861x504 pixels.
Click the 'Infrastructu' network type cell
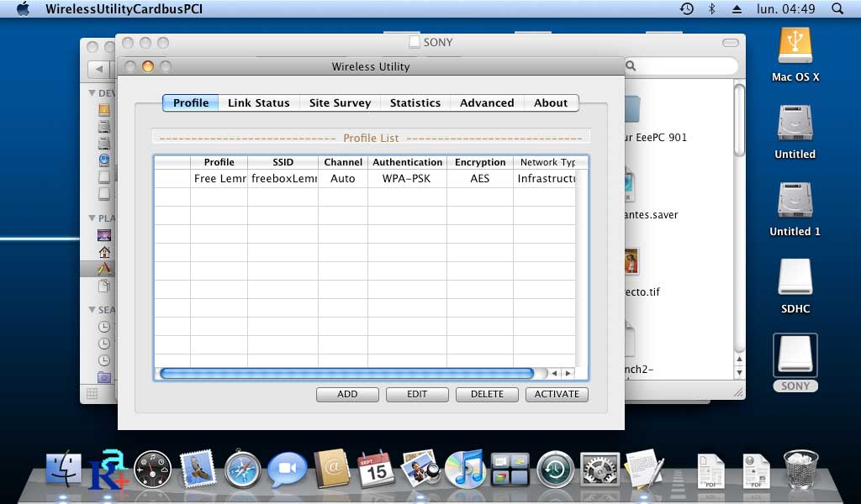546,179
